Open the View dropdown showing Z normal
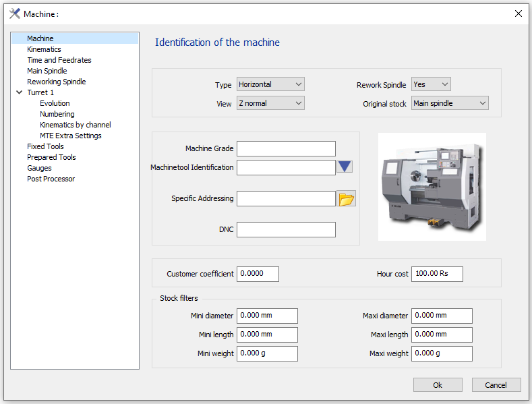 (x=270, y=103)
